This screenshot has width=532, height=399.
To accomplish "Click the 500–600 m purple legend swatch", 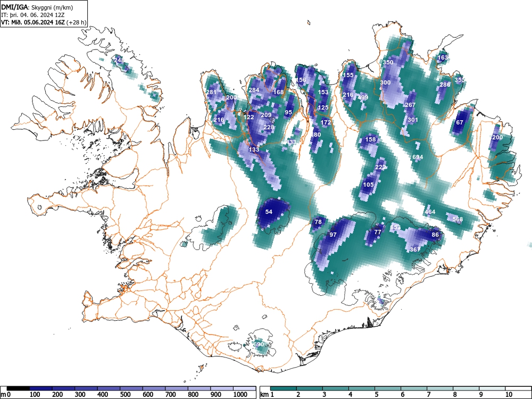I will point(131,388).
